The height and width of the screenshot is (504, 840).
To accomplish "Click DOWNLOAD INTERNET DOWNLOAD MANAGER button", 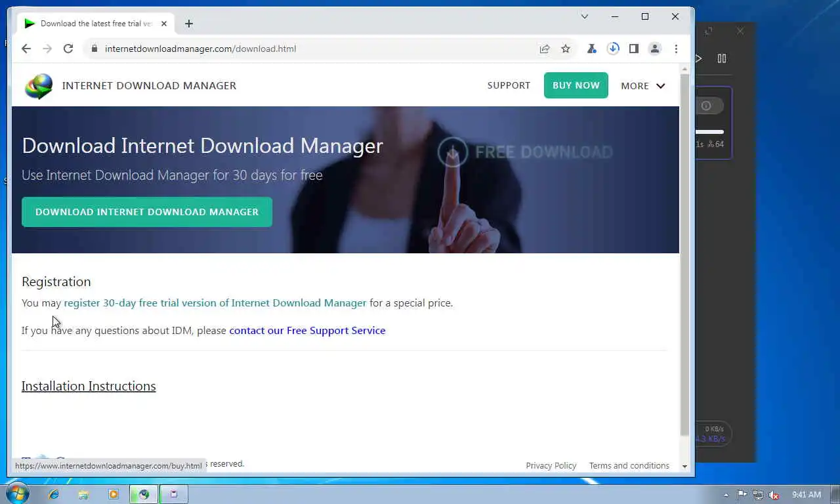I will [147, 212].
